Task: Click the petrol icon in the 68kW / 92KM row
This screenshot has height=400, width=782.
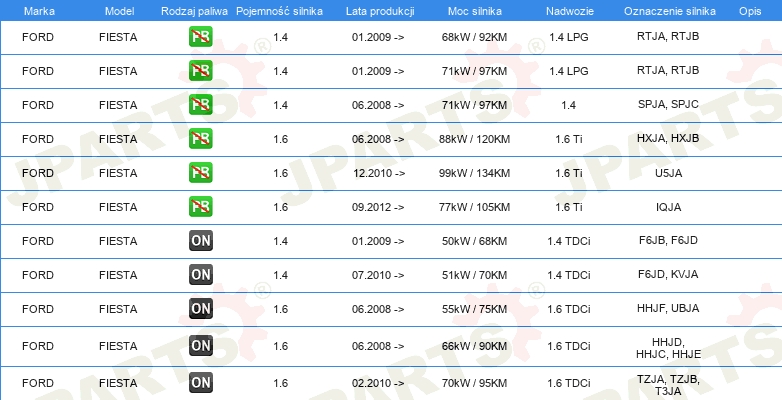Action: [200, 37]
